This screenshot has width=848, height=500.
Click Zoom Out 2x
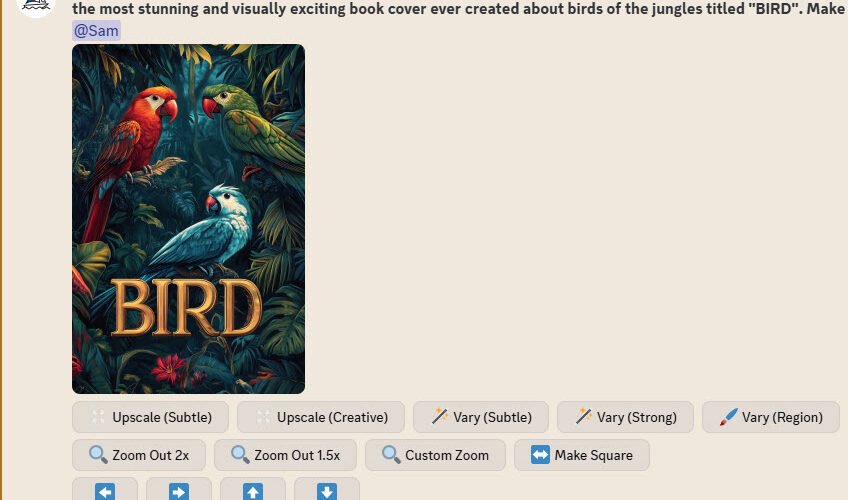tap(139, 455)
